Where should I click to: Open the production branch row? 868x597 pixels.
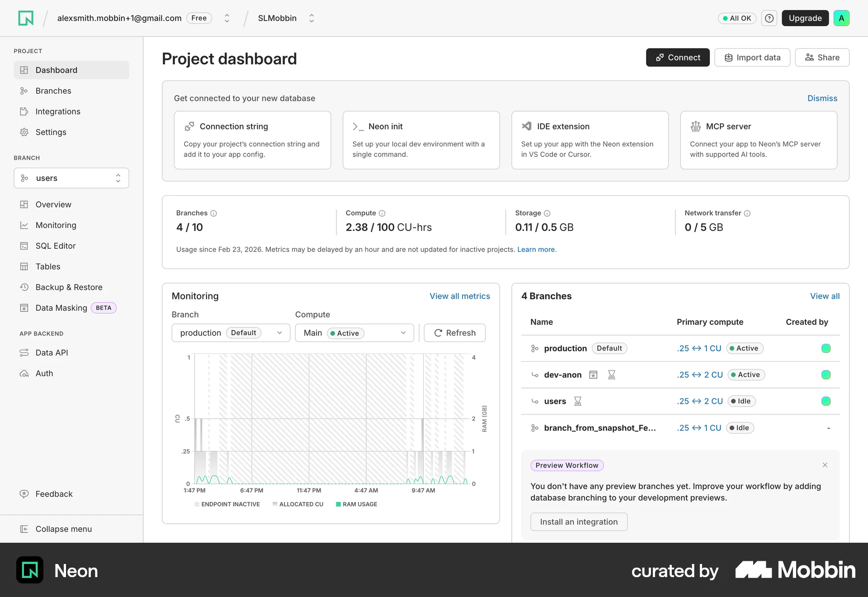(680, 348)
